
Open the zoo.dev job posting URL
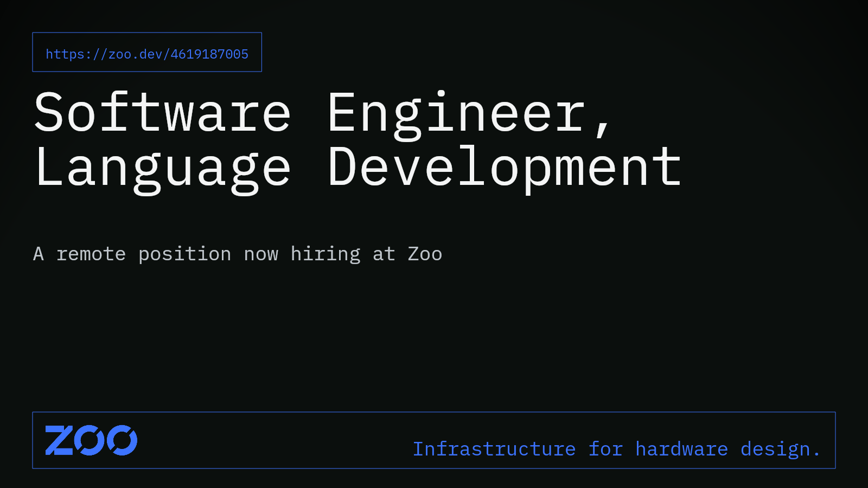146,54
